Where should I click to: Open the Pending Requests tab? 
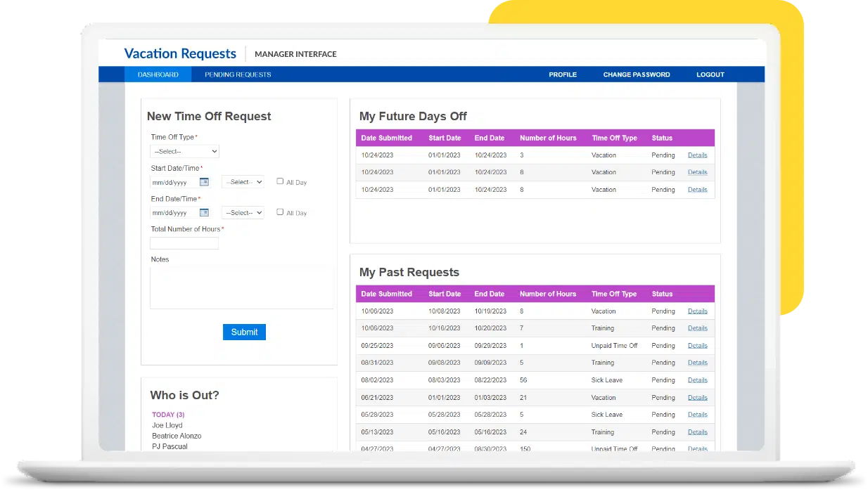pyautogui.click(x=238, y=75)
